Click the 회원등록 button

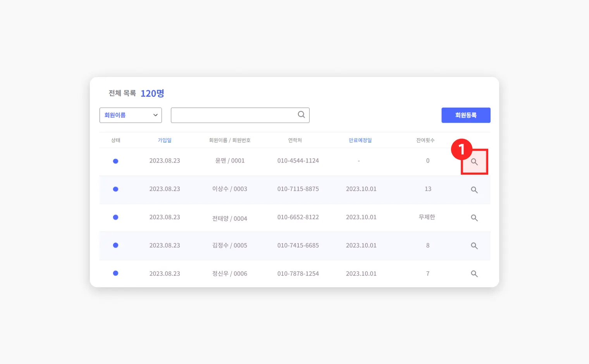tap(466, 115)
